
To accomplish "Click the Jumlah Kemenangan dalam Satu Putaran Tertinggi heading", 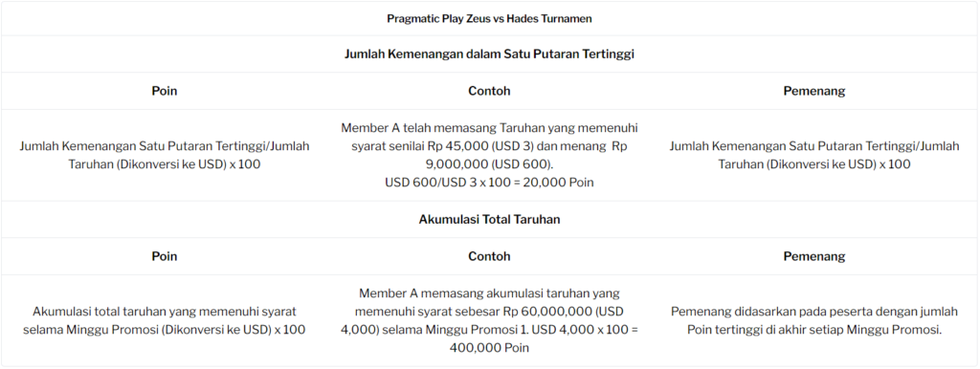I will 489,54.
